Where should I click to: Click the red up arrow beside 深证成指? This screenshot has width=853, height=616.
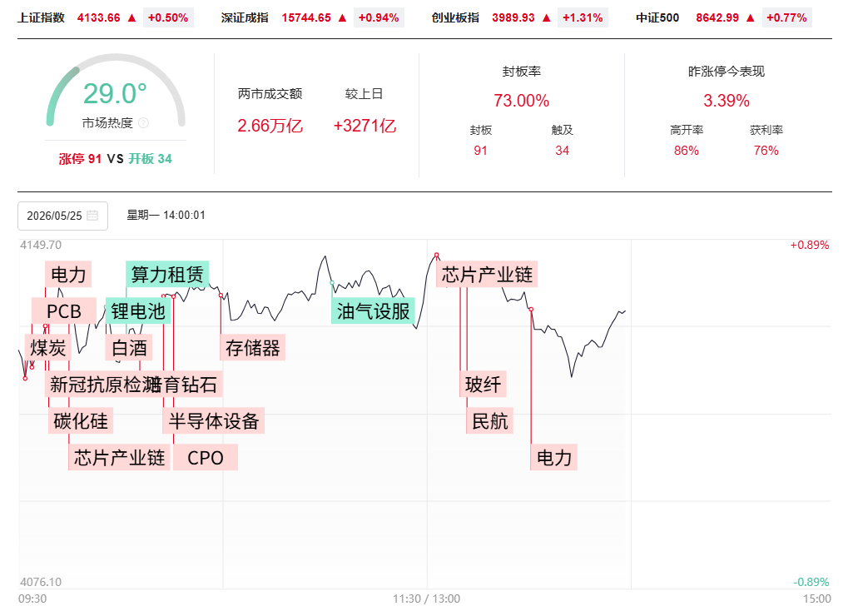342,18
